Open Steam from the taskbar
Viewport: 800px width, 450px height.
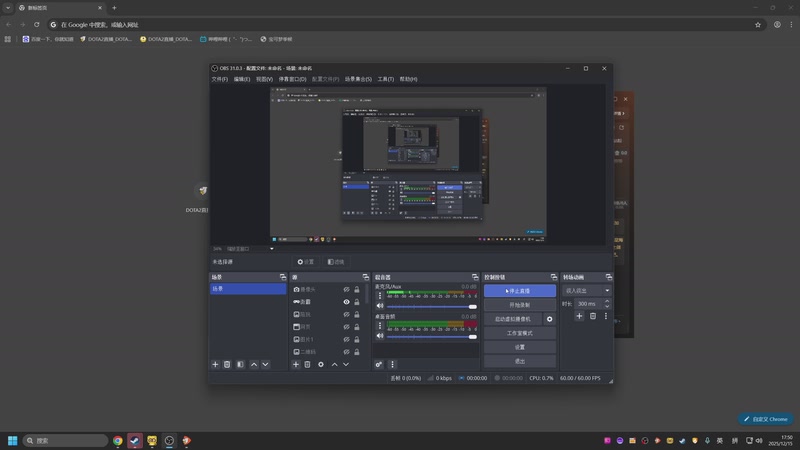point(135,440)
